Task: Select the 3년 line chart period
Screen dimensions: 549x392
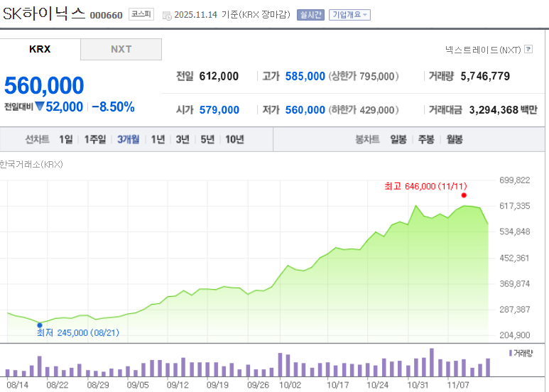Action: click(183, 139)
